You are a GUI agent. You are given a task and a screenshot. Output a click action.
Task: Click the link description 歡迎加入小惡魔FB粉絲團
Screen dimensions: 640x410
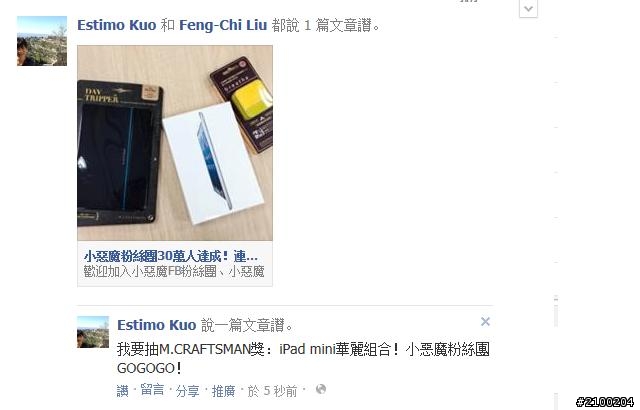(x=174, y=271)
